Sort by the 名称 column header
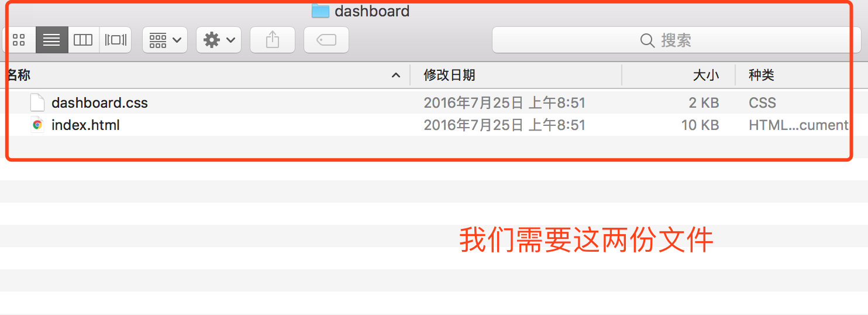 click(x=18, y=75)
